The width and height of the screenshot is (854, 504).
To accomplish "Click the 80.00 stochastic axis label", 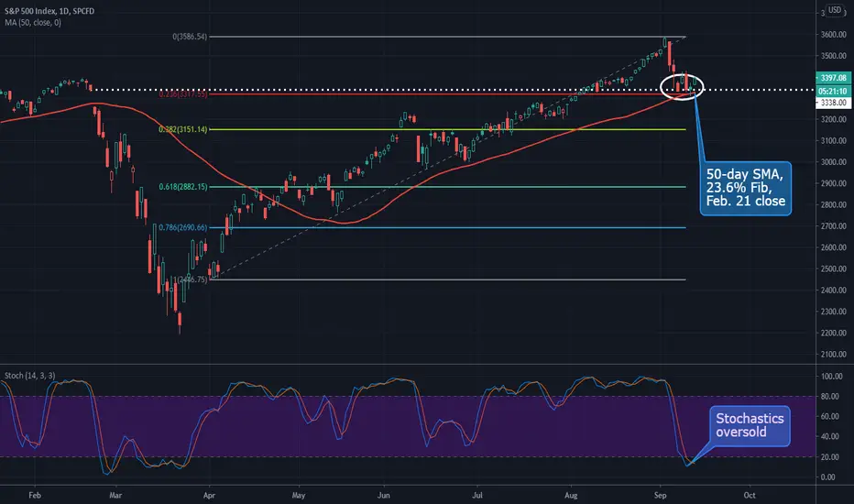I will pos(829,397).
